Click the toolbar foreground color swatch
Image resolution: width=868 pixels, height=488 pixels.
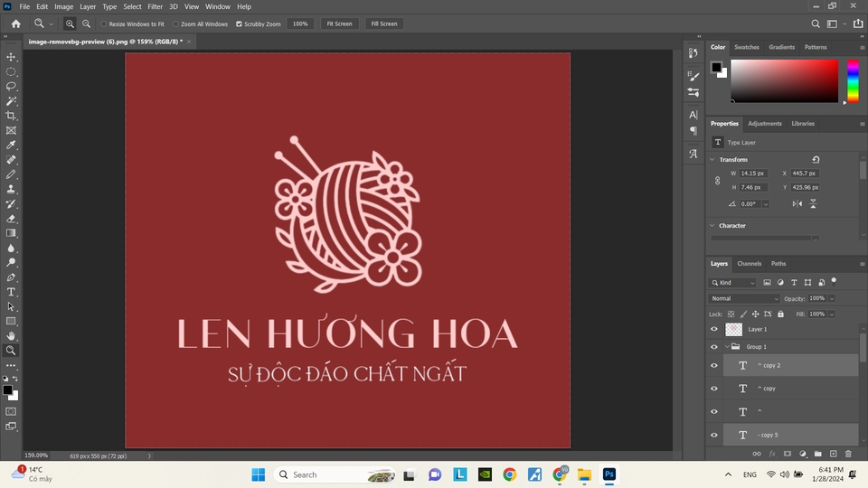8,390
